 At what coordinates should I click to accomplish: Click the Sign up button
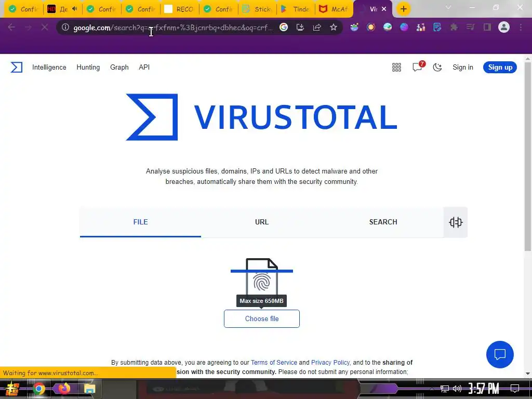click(500, 67)
